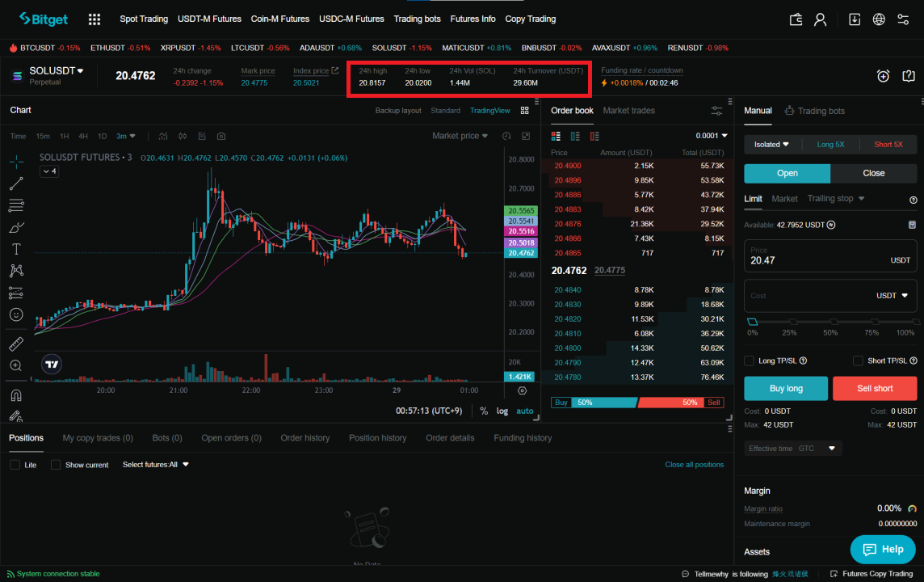Viewport: 924px width, 582px height.
Task: Open the wallet assets icon
Action: click(x=796, y=19)
